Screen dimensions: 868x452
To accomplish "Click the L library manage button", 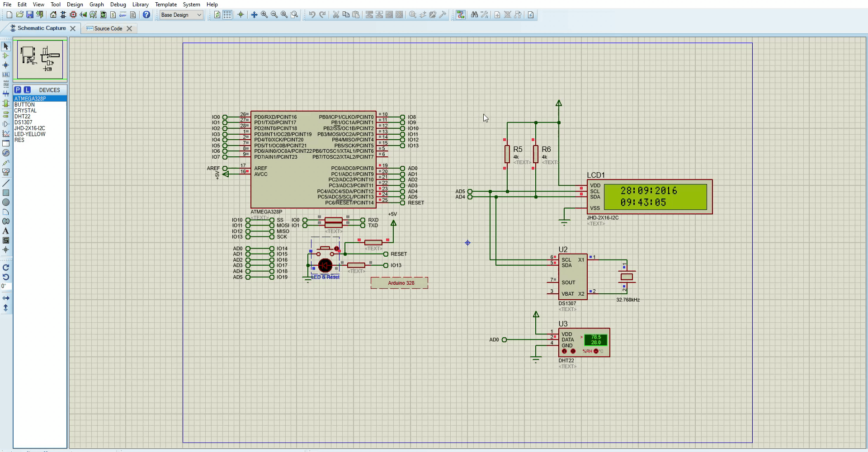I will (x=27, y=90).
